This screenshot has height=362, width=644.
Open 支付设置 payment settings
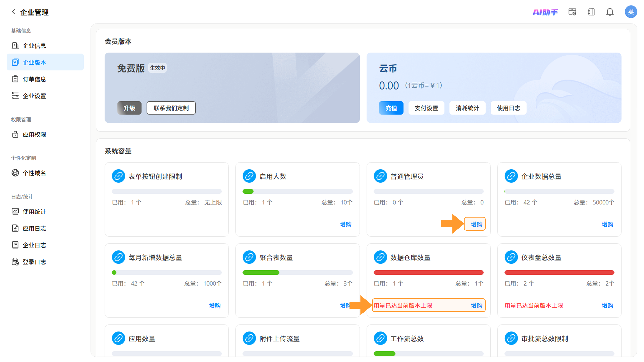click(426, 108)
